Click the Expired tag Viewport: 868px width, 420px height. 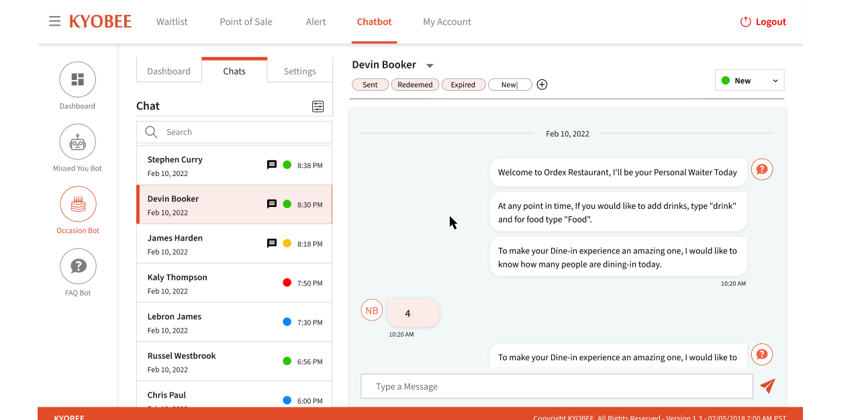[463, 85]
